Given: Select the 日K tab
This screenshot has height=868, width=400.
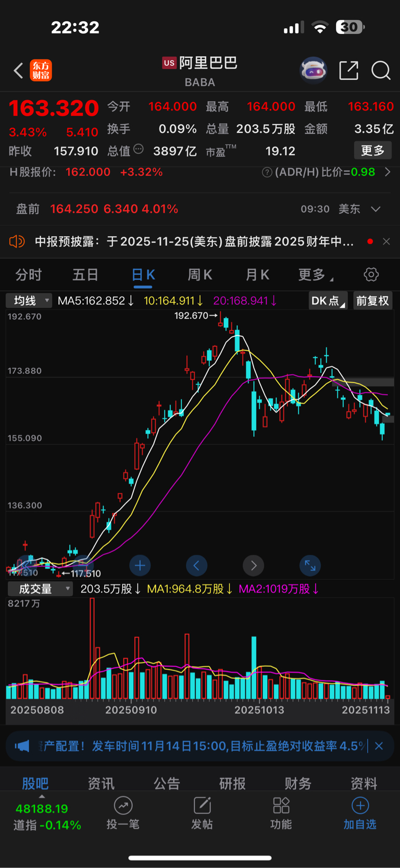Looking at the screenshot, I should [143, 275].
